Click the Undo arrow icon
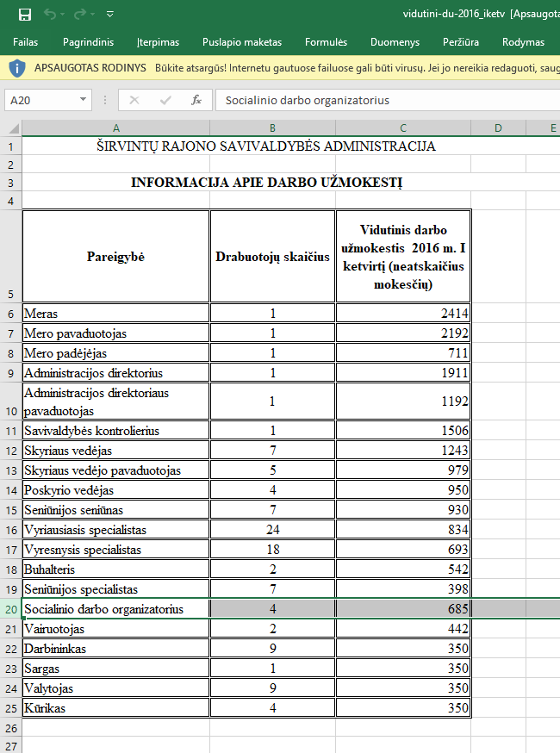 coord(50,15)
